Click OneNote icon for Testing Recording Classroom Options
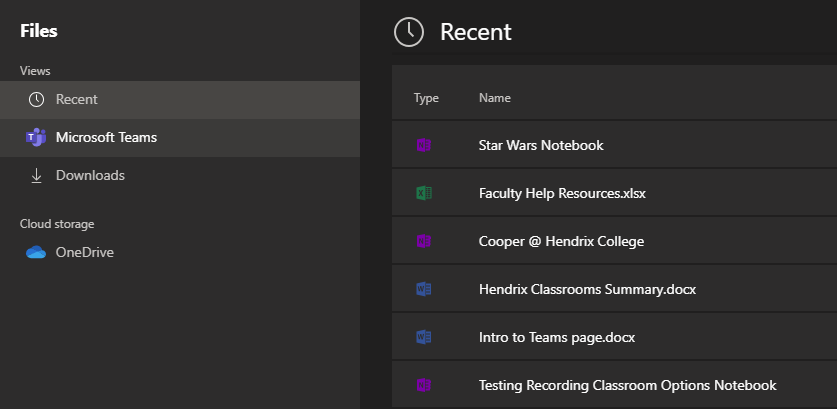Viewport: 837px width, 409px height. [424, 385]
